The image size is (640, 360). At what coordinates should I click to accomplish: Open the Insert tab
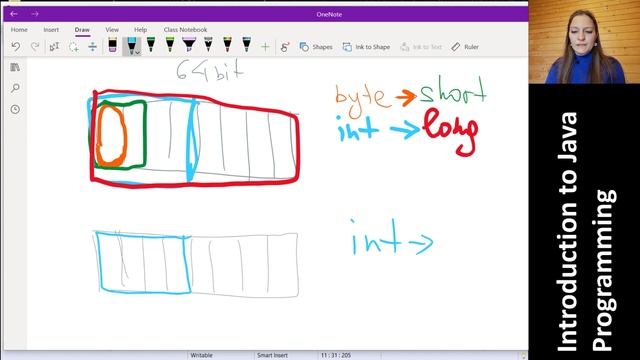51,30
